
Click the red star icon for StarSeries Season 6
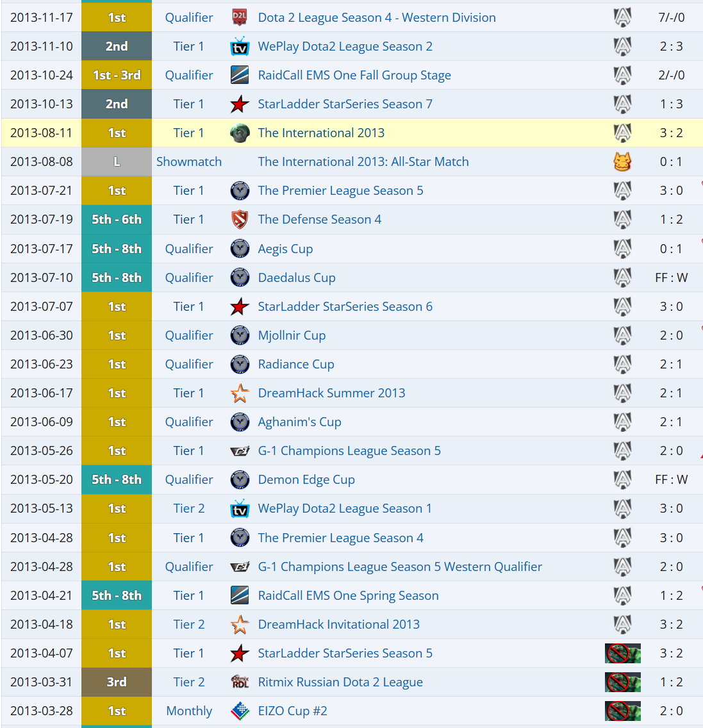coord(240,306)
